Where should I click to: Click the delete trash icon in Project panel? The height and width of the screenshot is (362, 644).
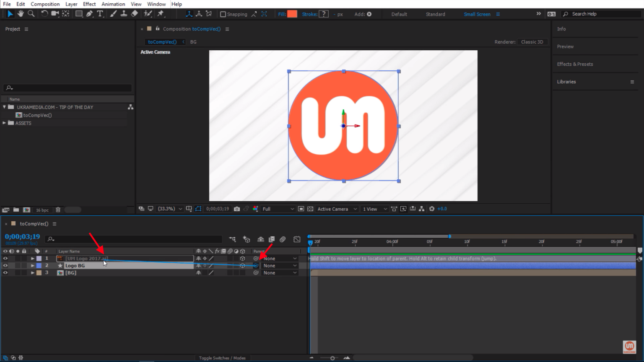(x=58, y=210)
